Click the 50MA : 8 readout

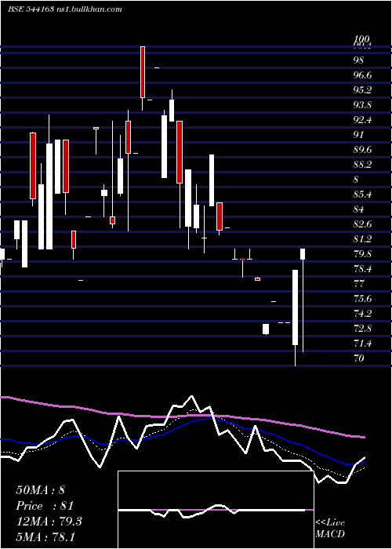tap(41, 490)
